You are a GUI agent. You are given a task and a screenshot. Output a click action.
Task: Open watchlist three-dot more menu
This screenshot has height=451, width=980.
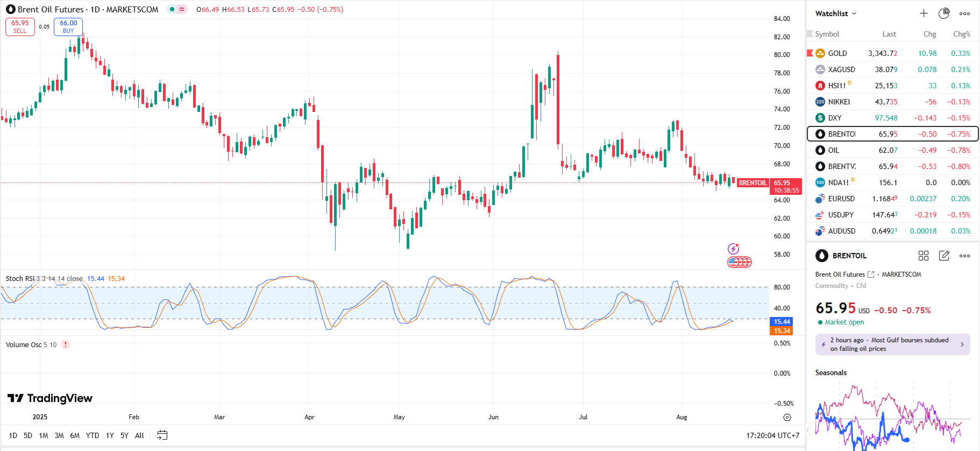pos(964,13)
